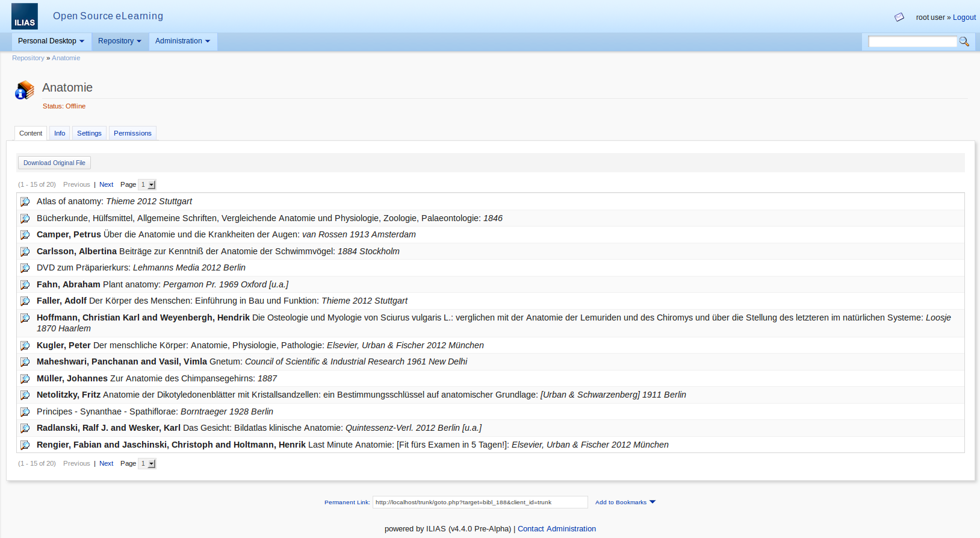980x538 pixels.
Task: Click the top Next pagination link
Action: point(106,185)
